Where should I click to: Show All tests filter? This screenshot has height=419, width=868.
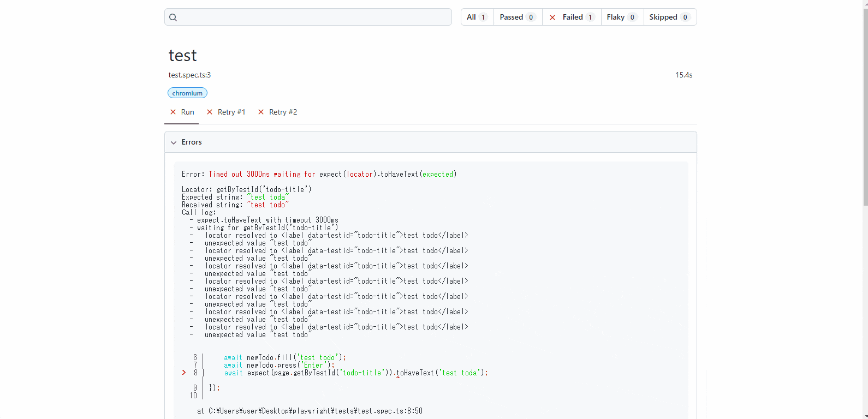pyautogui.click(x=477, y=17)
